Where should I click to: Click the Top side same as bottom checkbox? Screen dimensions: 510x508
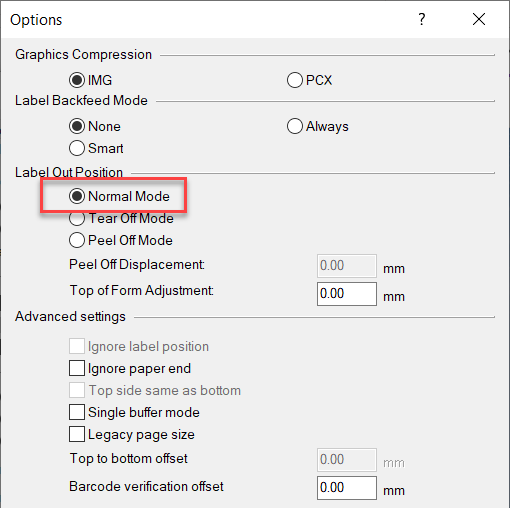point(77,390)
